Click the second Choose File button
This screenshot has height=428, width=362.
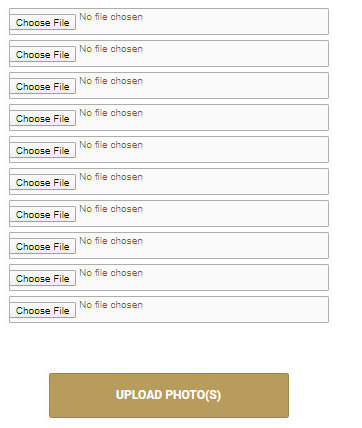[x=43, y=54]
